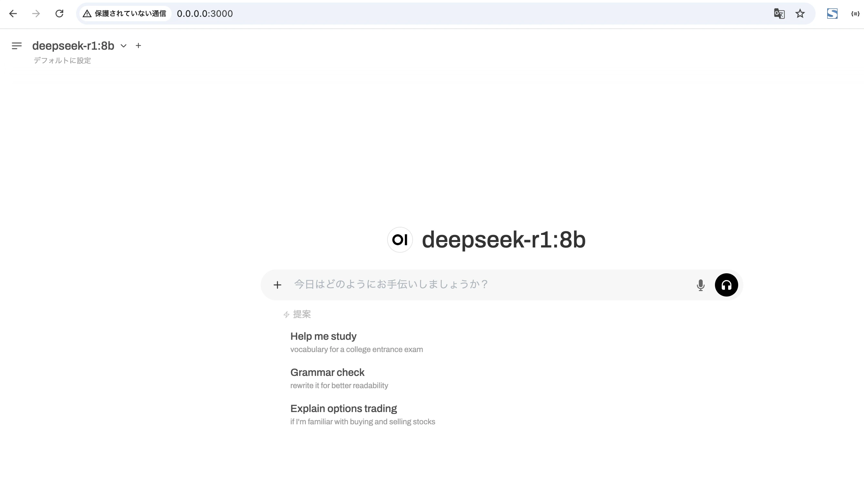Click the デフォルトに設定 link
The image size is (864, 504).
click(62, 60)
